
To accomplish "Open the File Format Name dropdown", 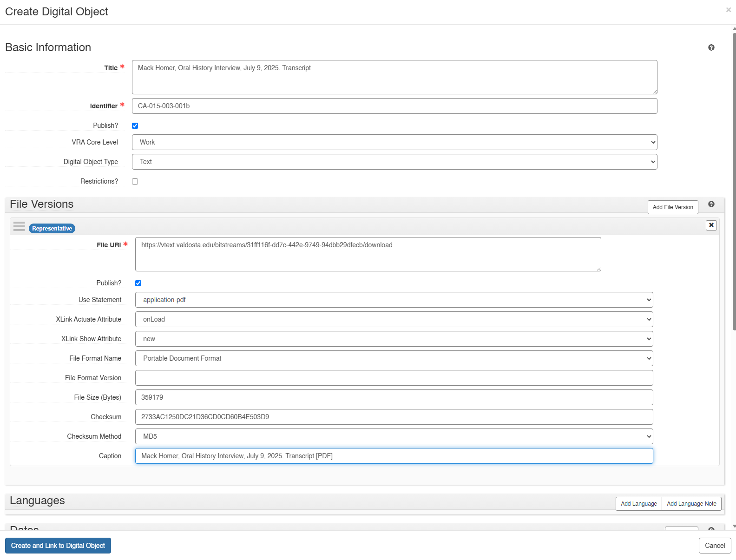I will [x=394, y=358].
